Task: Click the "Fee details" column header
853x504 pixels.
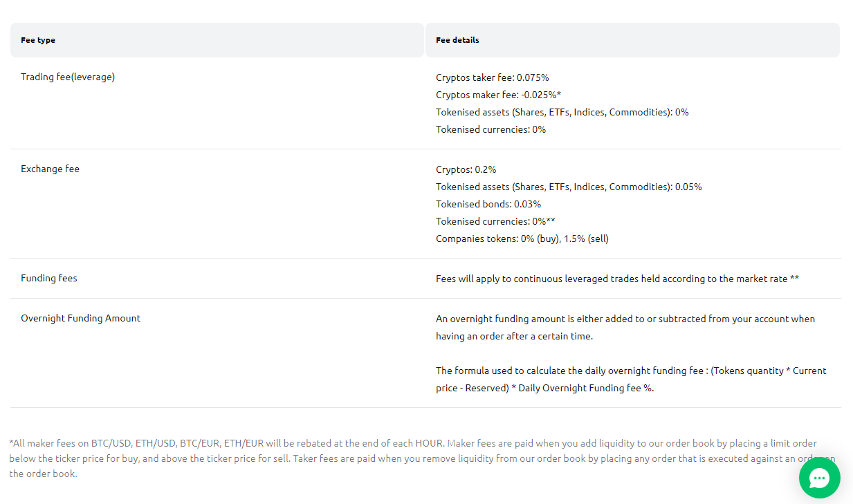Action: [x=457, y=40]
